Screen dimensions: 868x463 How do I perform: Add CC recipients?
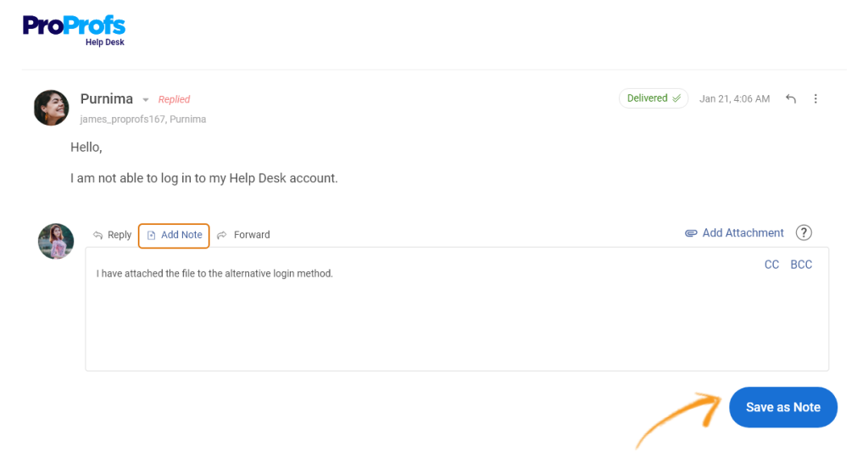coord(771,265)
